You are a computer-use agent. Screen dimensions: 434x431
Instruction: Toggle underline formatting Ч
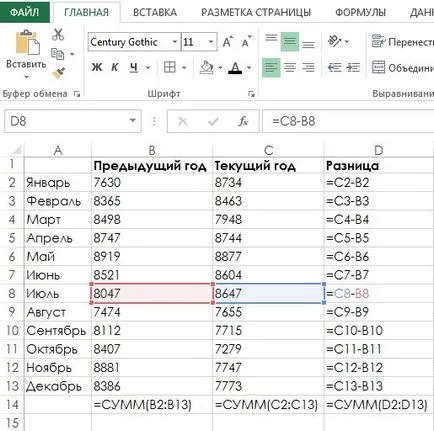click(x=134, y=68)
